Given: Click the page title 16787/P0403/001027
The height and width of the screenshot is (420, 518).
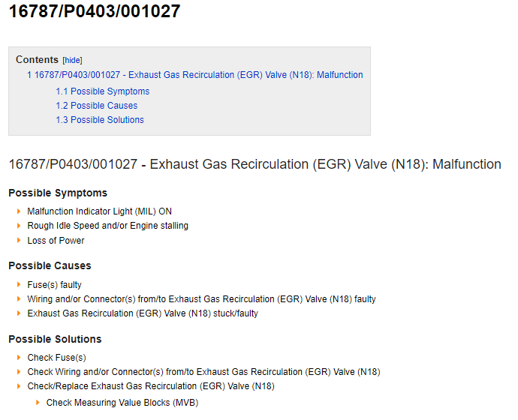Looking at the screenshot, I should click(x=95, y=11).
